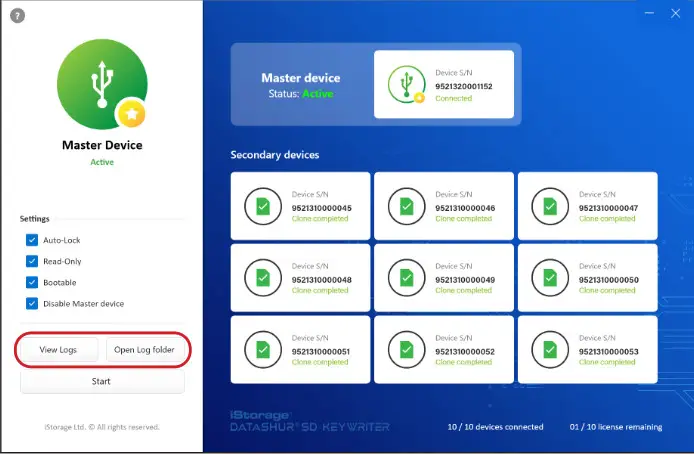Click clone icon for device 9521310000048
The height and width of the screenshot is (454, 694).
(x=263, y=278)
